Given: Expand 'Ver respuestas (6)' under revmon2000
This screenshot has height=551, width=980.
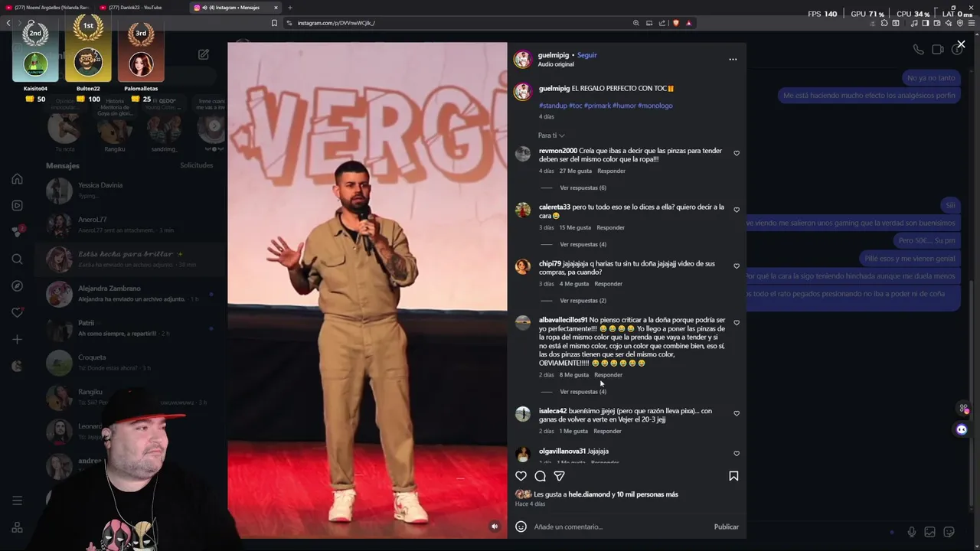Looking at the screenshot, I should (583, 187).
